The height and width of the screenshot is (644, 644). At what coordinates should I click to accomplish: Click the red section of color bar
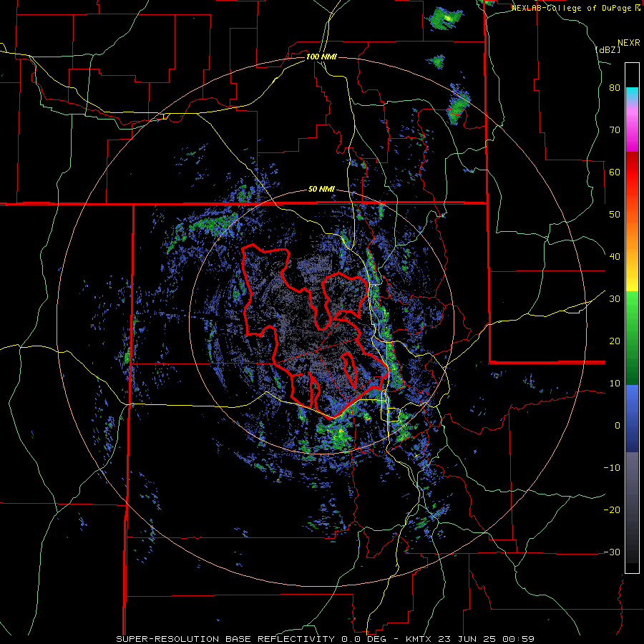pos(632,173)
